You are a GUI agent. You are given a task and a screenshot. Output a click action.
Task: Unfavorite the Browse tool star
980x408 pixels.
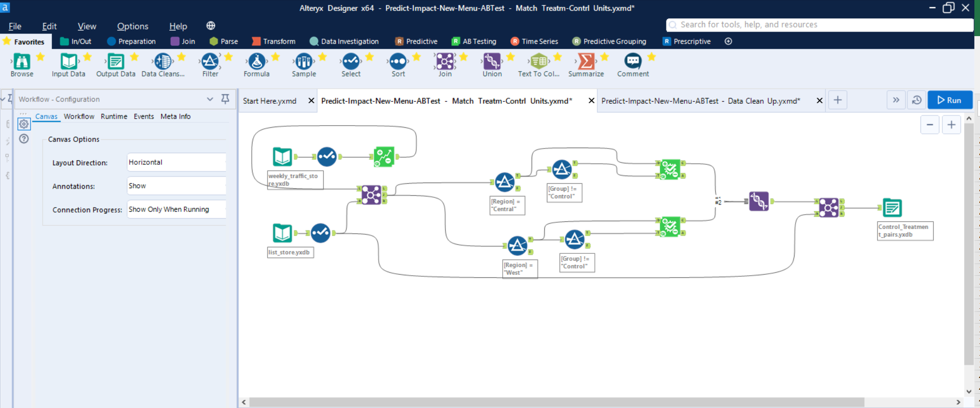click(x=41, y=56)
